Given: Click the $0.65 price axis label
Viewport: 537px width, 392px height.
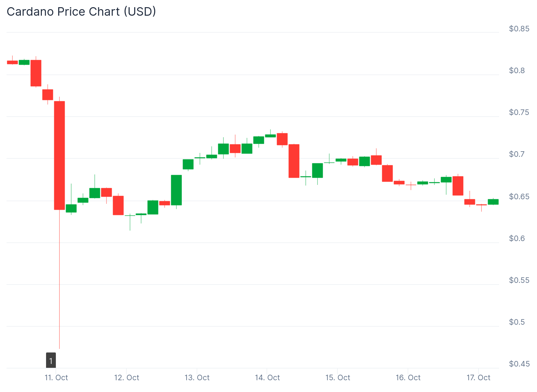Looking at the screenshot, I should click(x=519, y=197).
